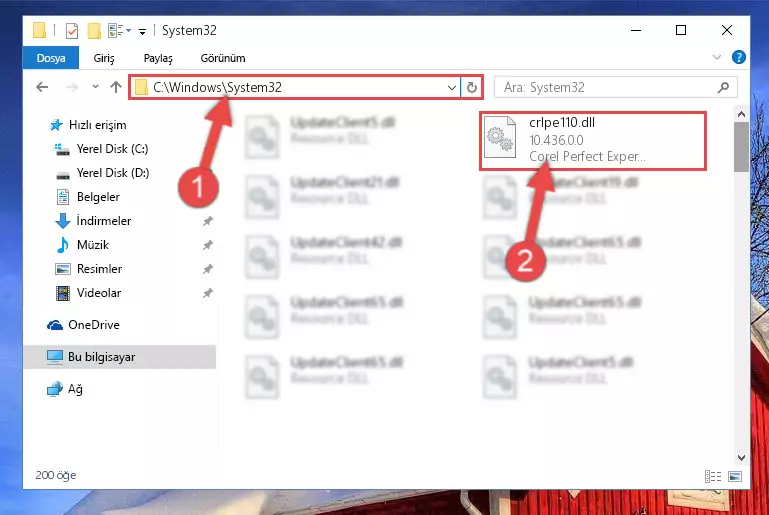The width and height of the screenshot is (769, 515).
Task: Click the Belgeler document icon
Action: [63, 197]
